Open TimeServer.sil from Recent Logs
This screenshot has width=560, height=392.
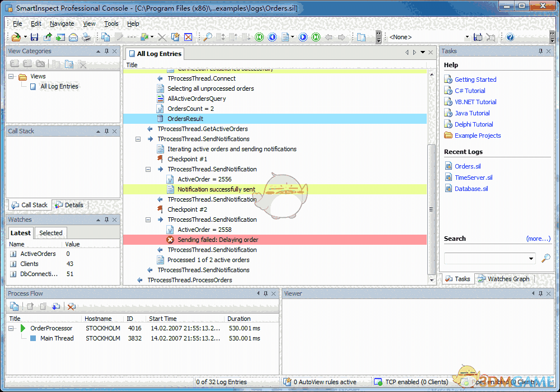pyautogui.click(x=473, y=178)
